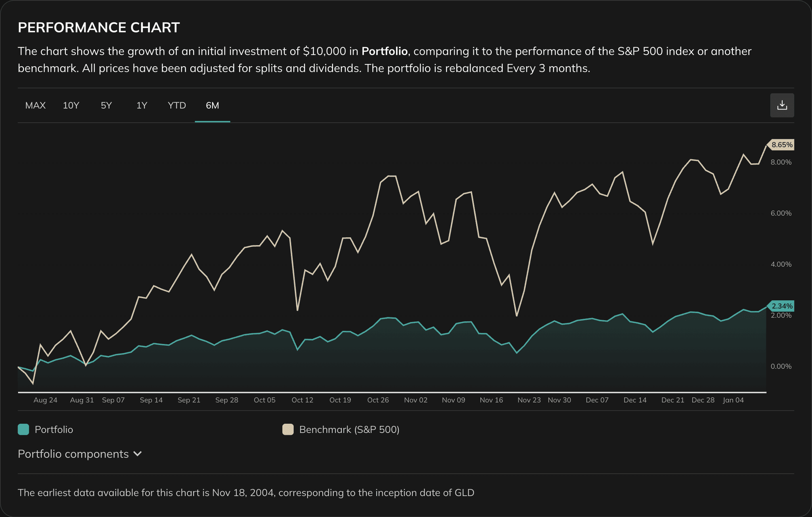Screen dimensions: 812x517
Task: Select the 1Y time range
Action: coord(141,105)
